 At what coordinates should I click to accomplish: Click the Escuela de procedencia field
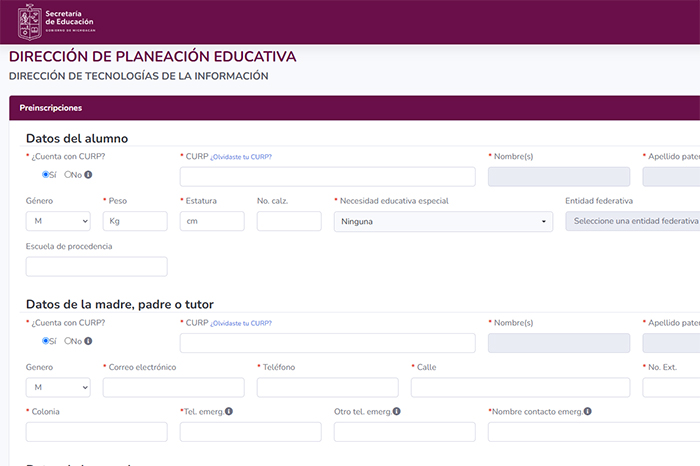pyautogui.click(x=96, y=267)
